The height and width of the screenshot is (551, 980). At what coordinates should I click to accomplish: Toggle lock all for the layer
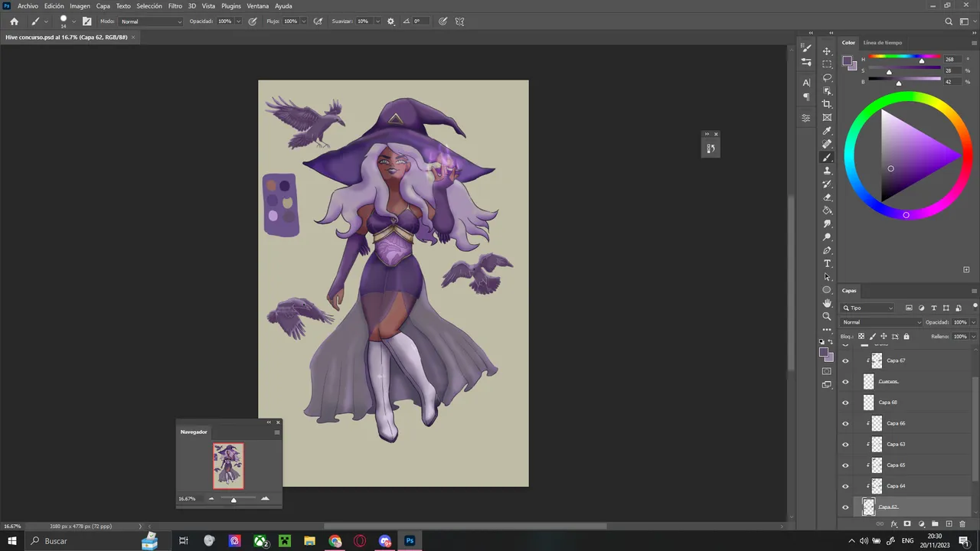click(x=906, y=336)
